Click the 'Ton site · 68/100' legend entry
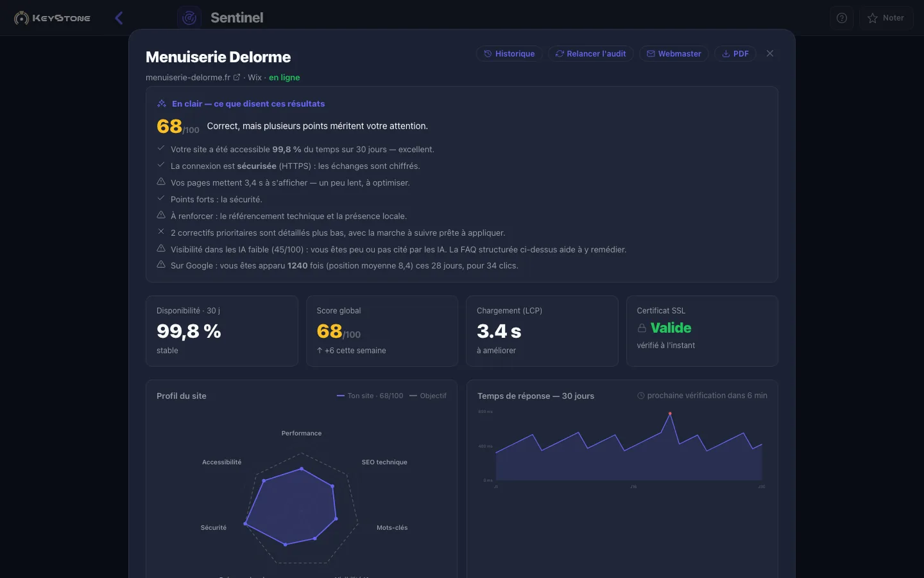 click(x=370, y=396)
